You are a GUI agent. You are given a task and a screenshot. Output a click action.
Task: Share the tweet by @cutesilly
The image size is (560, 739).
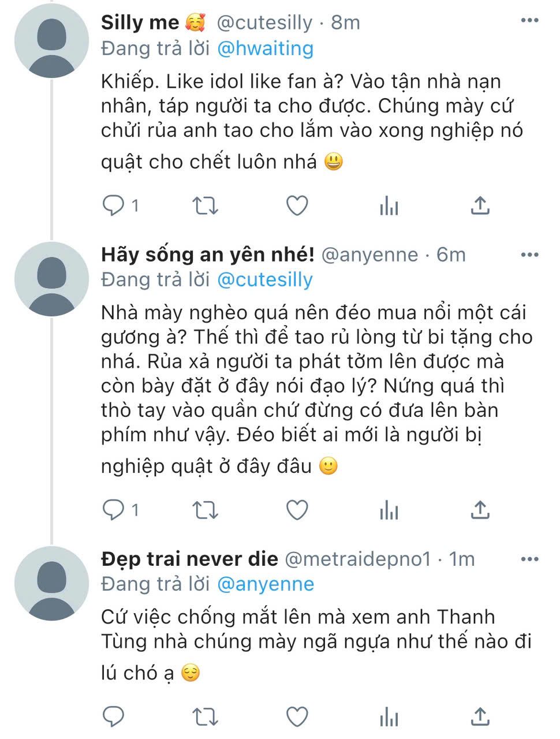coord(480,206)
